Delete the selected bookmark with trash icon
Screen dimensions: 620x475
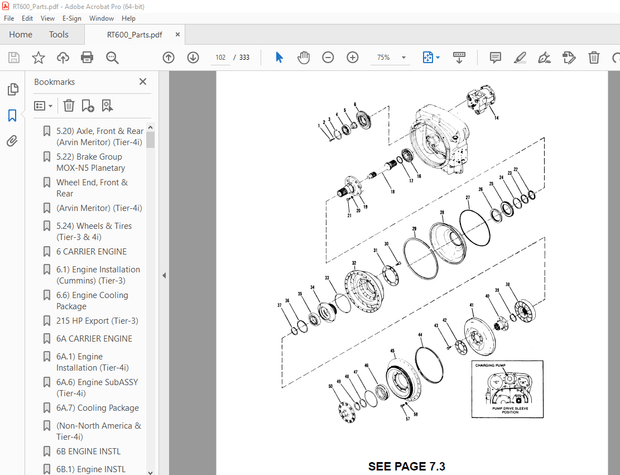69,105
